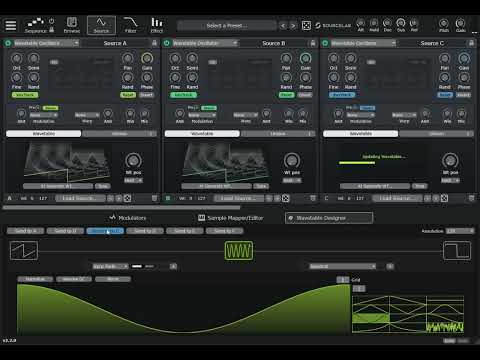
Task: Open Source A Warp type dropdown
Action: click(x=87, y=115)
